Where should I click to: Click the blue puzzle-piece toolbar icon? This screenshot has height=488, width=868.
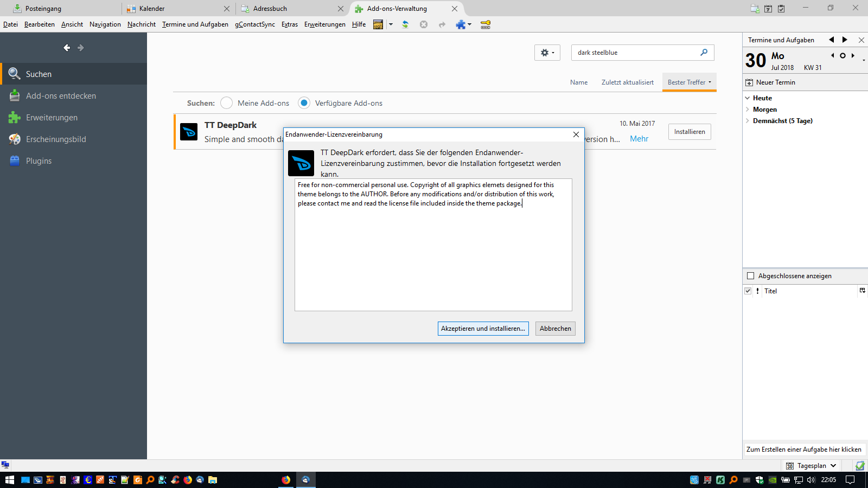(x=461, y=24)
